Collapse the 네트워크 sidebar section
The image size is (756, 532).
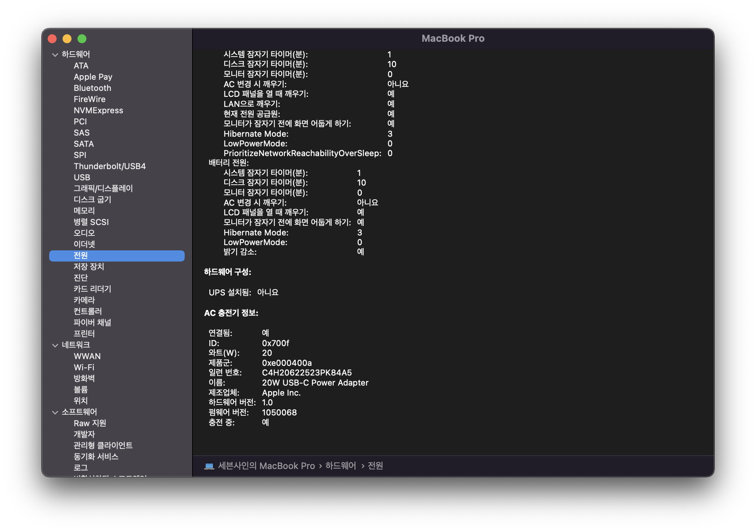click(x=55, y=345)
